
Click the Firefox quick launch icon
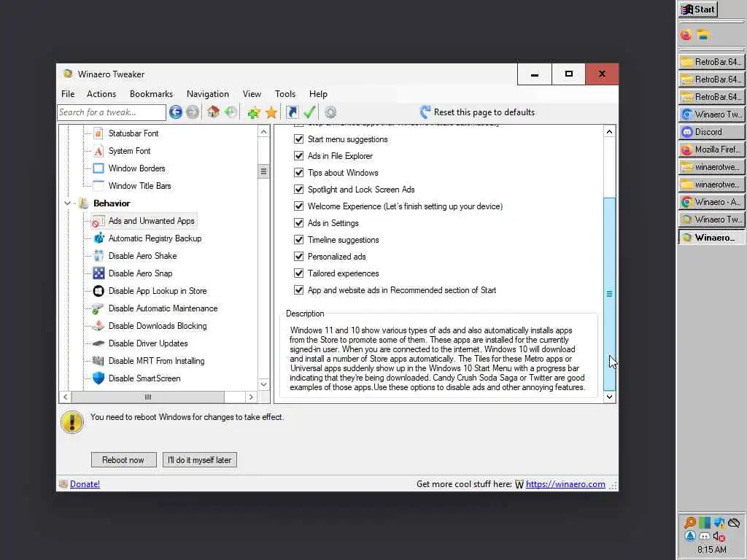click(x=686, y=34)
